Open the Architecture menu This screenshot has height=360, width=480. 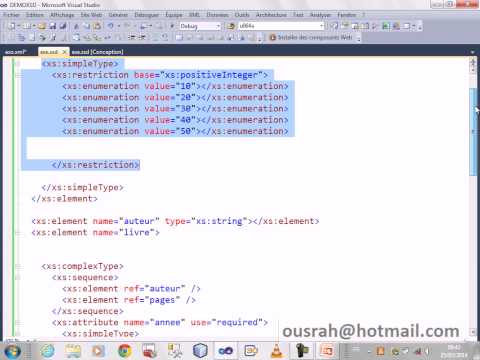pos(271,15)
